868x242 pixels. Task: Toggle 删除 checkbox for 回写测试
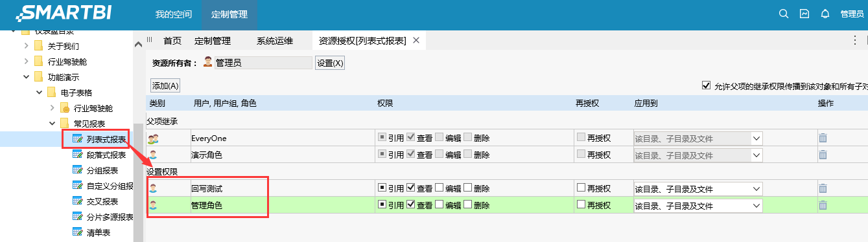click(x=467, y=188)
